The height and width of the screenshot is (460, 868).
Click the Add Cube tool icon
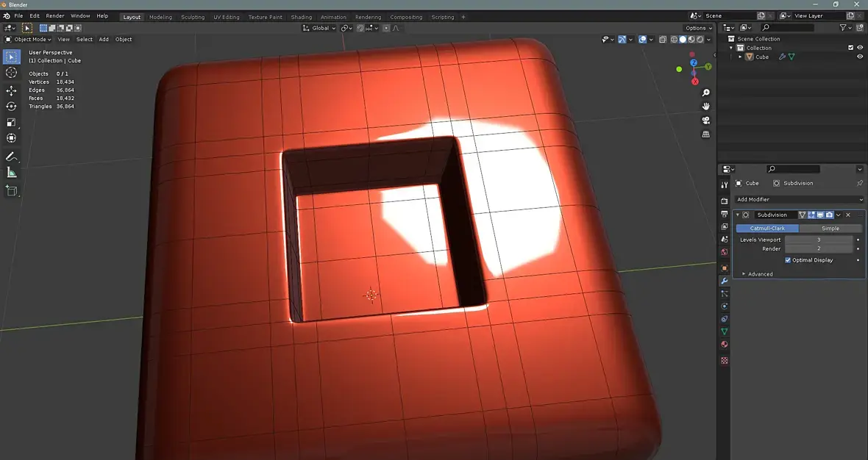click(11, 190)
